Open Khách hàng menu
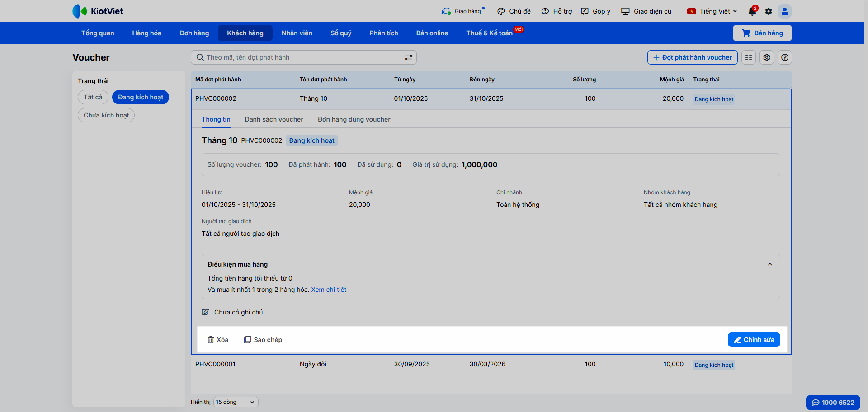Viewport: 868px width, 412px height. click(x=245, y=33)
